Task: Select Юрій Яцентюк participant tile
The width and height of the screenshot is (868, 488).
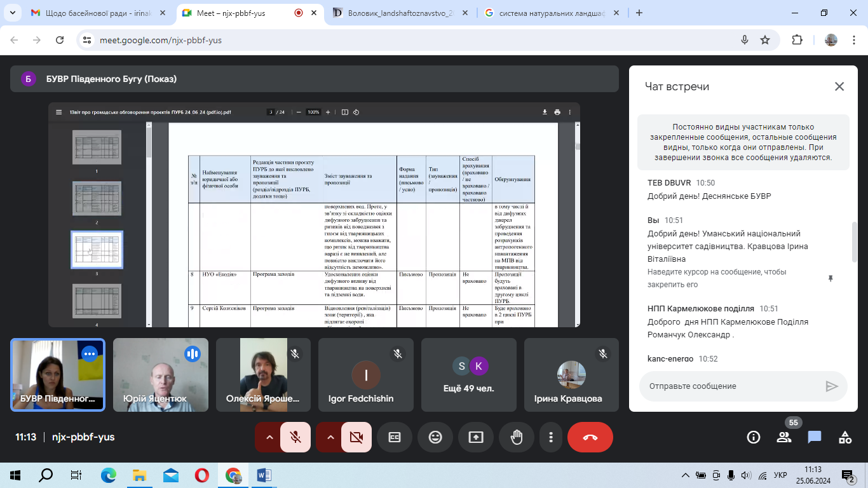Action: (x=161, y=374)
